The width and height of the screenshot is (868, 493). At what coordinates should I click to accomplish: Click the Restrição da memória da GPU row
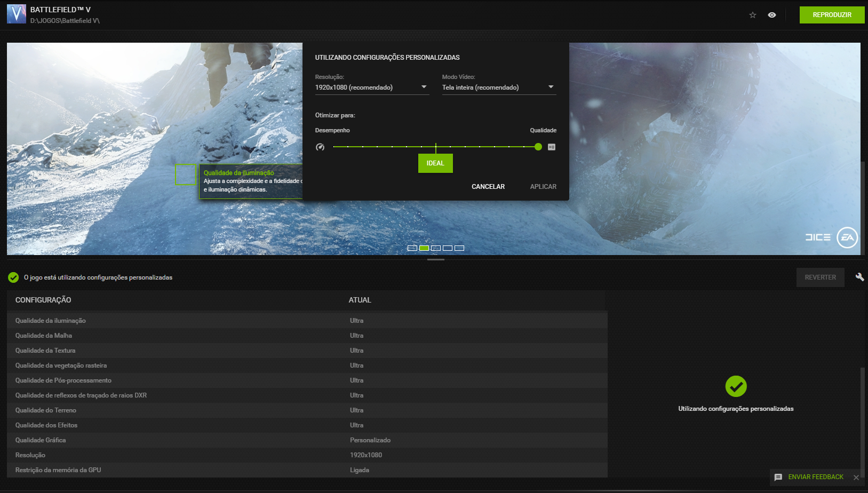tap(307, 470)
